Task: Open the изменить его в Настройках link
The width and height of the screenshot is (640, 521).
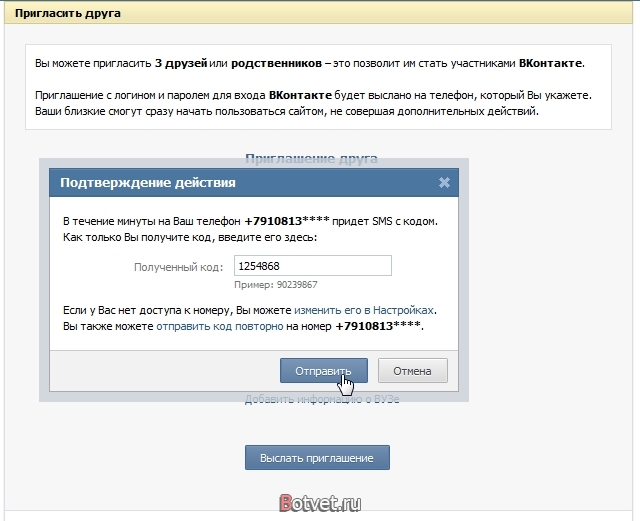Action: [x=364, y=310]
